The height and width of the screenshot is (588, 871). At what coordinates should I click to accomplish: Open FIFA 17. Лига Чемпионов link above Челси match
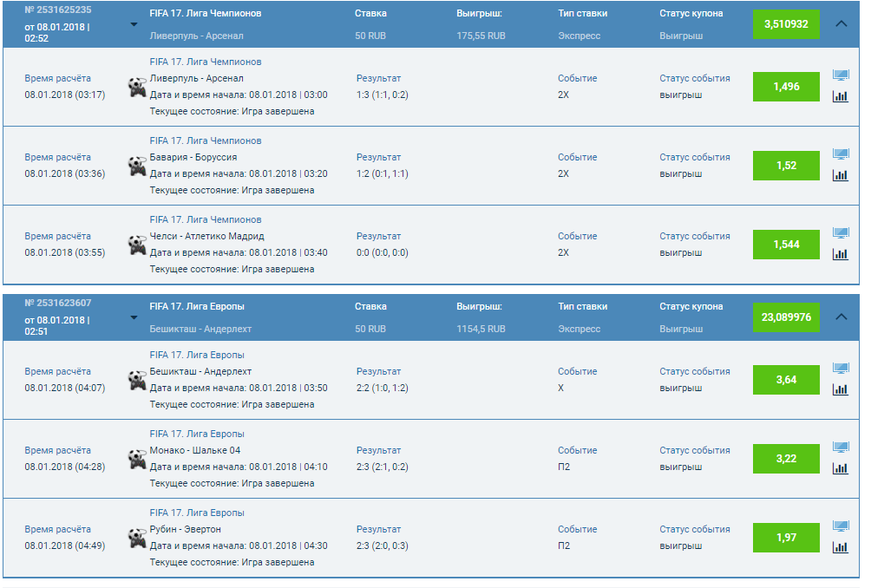pos(205,219)
